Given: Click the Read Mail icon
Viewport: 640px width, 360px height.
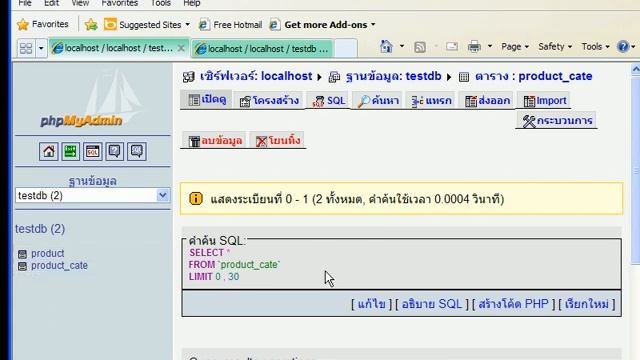Looking at the screenshot, I should click(x=452, y=47).
